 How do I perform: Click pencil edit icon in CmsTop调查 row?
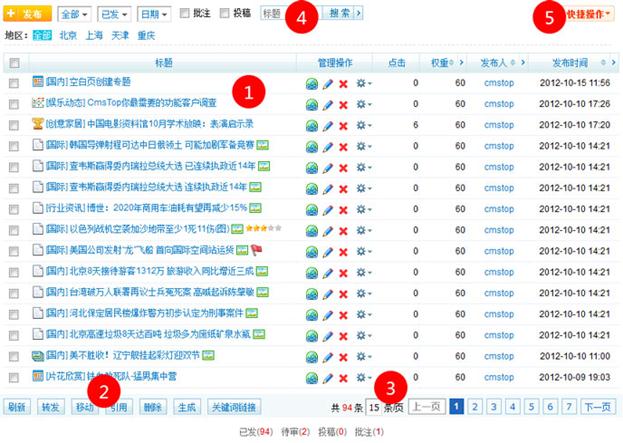pos(328,105)
